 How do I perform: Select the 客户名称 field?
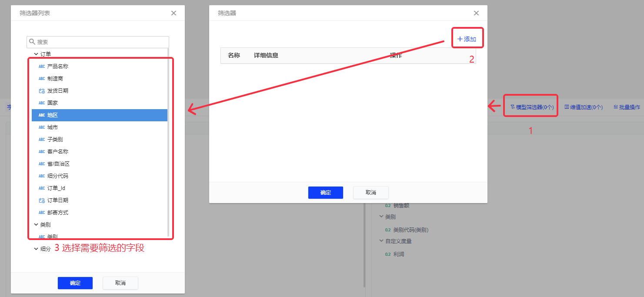click(57, 152)
